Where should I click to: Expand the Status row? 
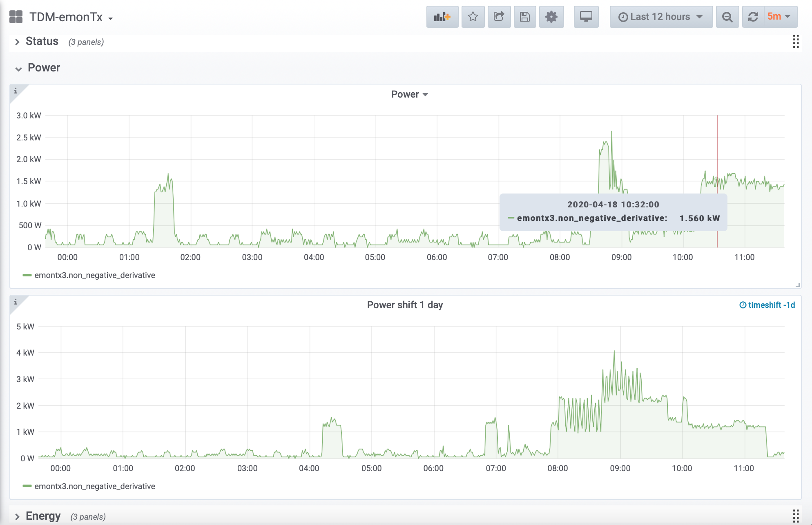42,42
